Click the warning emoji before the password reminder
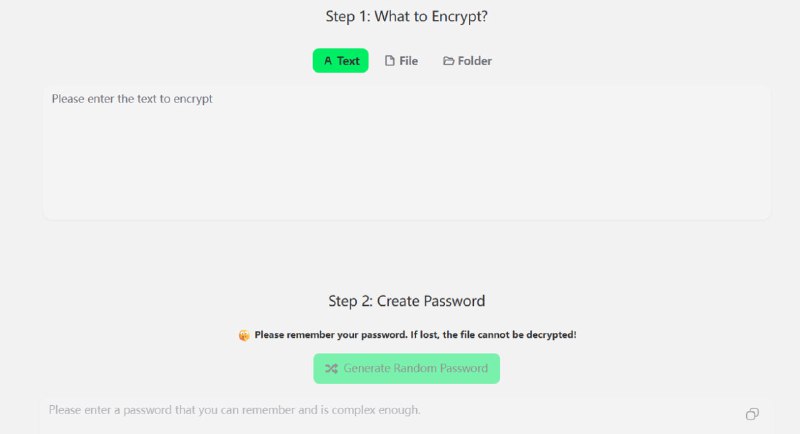 tap(244, 335)
